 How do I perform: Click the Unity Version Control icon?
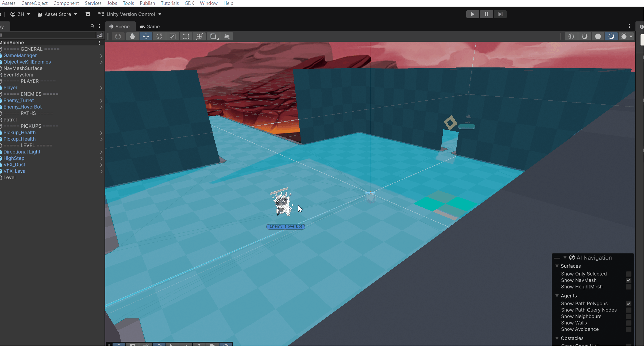pyautogui.click(x=101, y=14)
